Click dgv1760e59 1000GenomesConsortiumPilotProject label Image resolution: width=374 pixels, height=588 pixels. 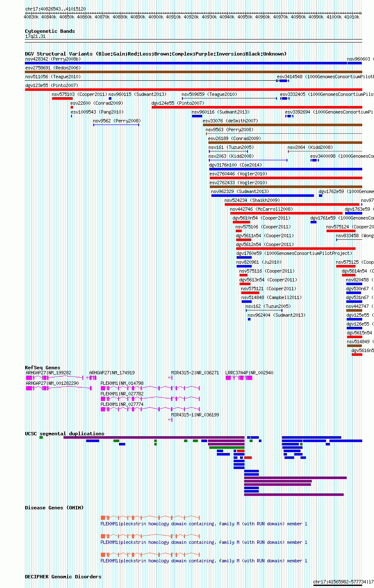(294, 254)
